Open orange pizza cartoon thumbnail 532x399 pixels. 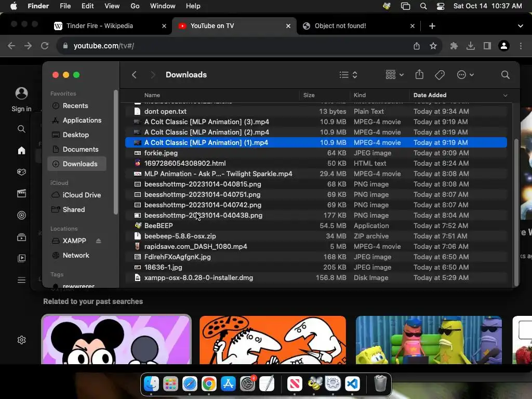coord(273,340)
